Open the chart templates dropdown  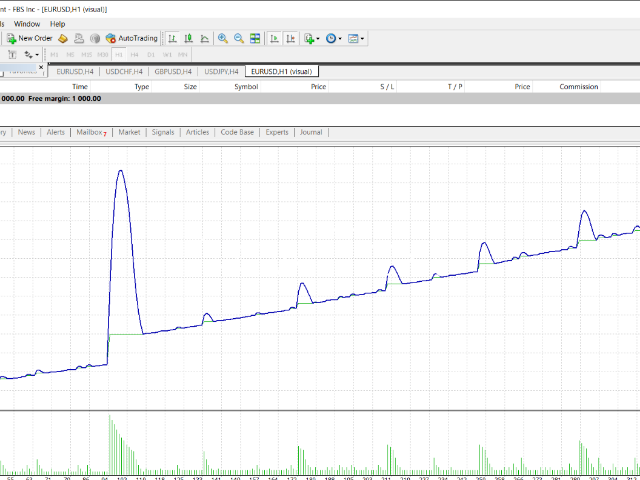pos(356,38)
